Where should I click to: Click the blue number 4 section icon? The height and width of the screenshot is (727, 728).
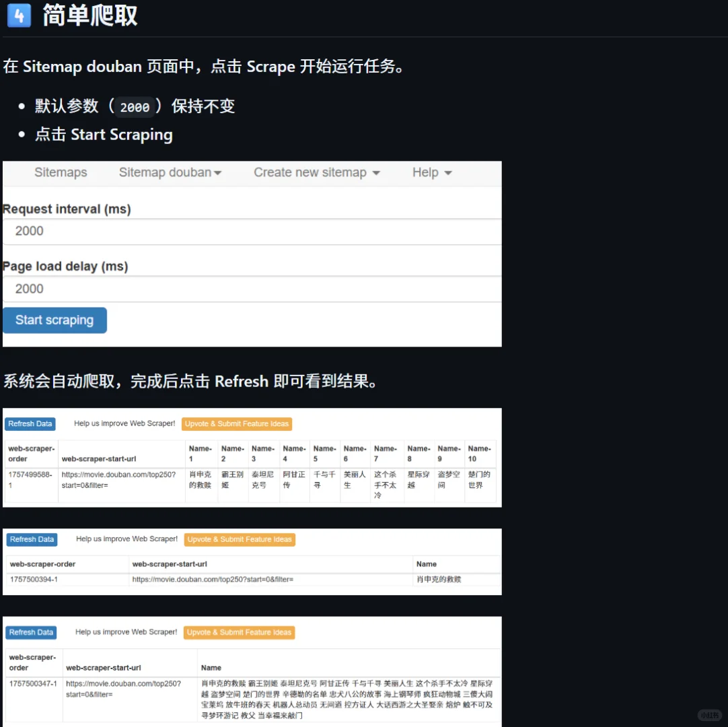(x=19, y=15)
